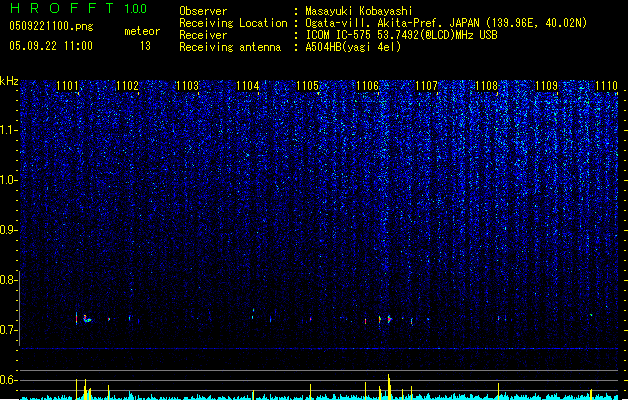
Task: Click the kHz axis unit label
Action: pyautogui.click(x=9, y=81)
